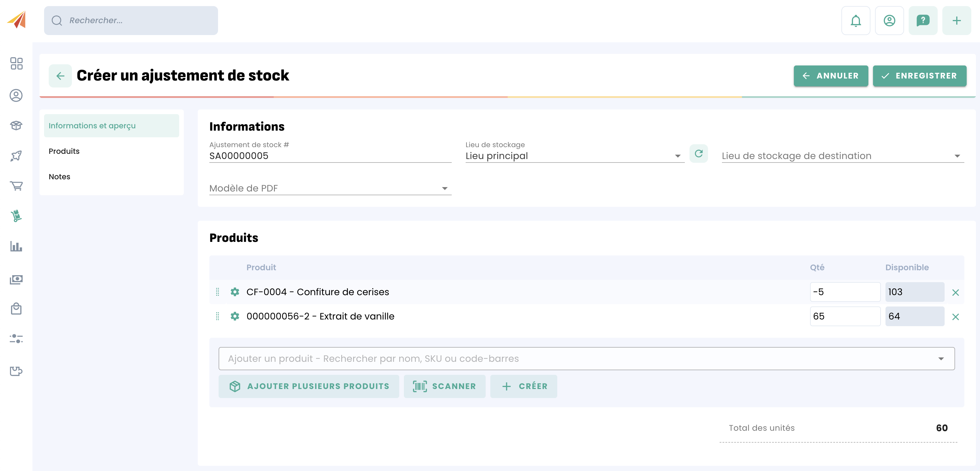Remove the Extrait de vanille row

955,317
